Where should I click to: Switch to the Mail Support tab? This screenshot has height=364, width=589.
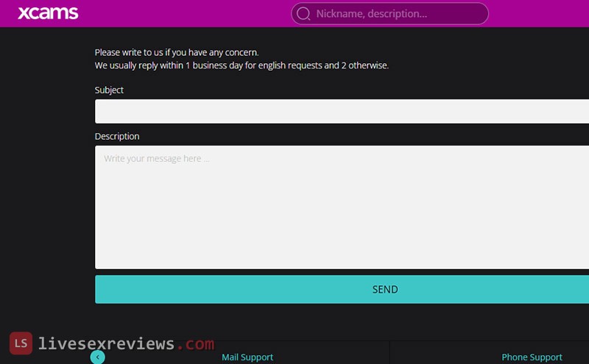pyautogui.click(x=247, y=357)
